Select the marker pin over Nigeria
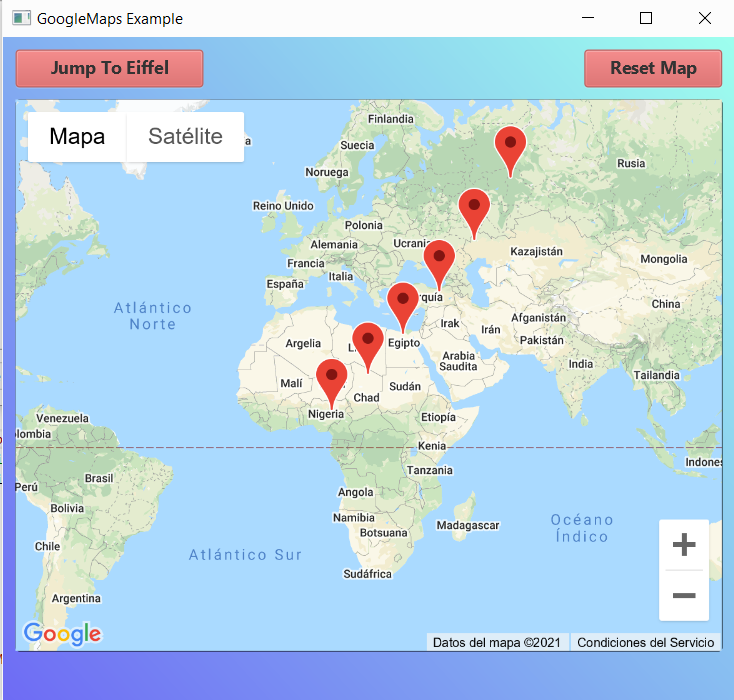This screenshot has width=734, height=700. [x=331, y=384]
